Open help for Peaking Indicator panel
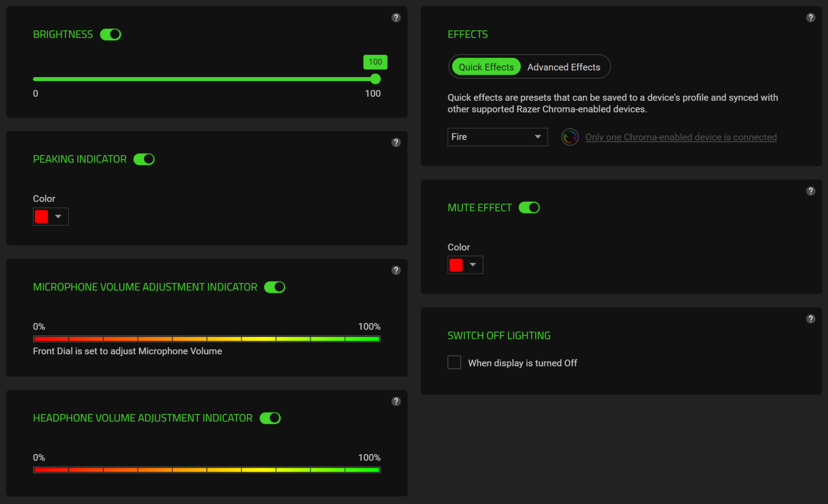Image resolution: width=828 pixels, height=504 pixels. click(x=396, y=142)
